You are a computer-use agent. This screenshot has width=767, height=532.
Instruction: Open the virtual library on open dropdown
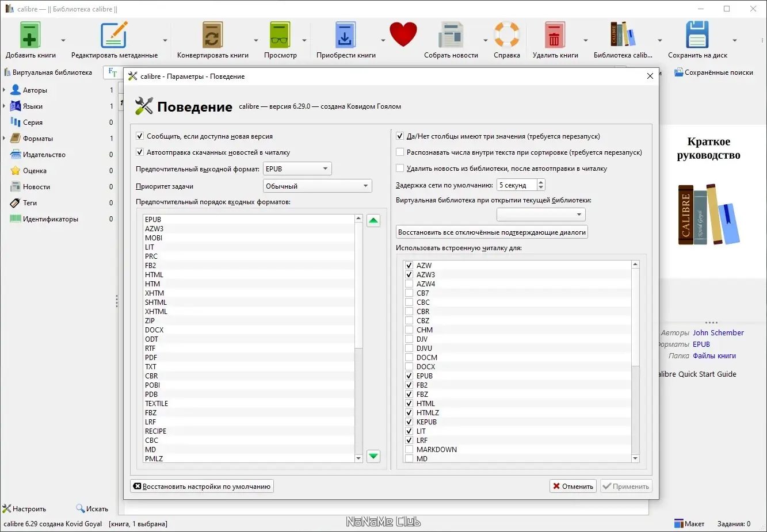(x=541, y=215)
